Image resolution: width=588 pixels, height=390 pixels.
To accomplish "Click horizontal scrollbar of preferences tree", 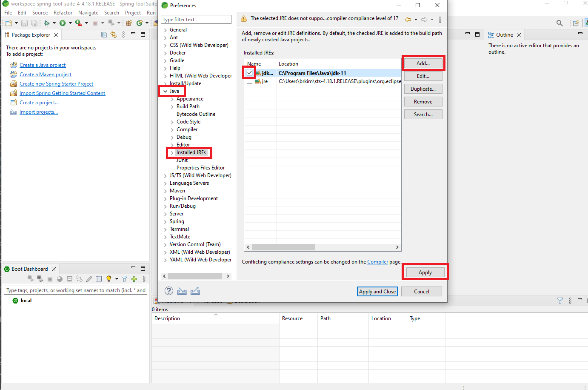I will tap(195, 276).
